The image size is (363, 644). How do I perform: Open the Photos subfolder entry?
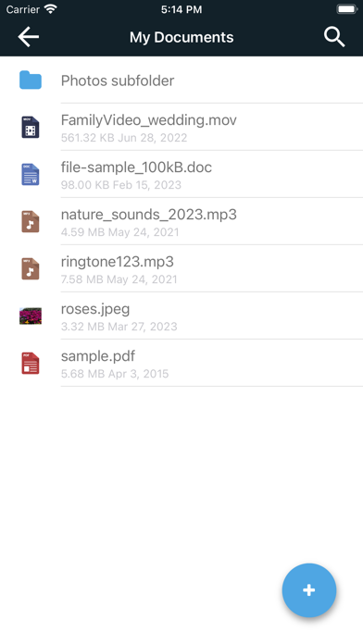181,80
